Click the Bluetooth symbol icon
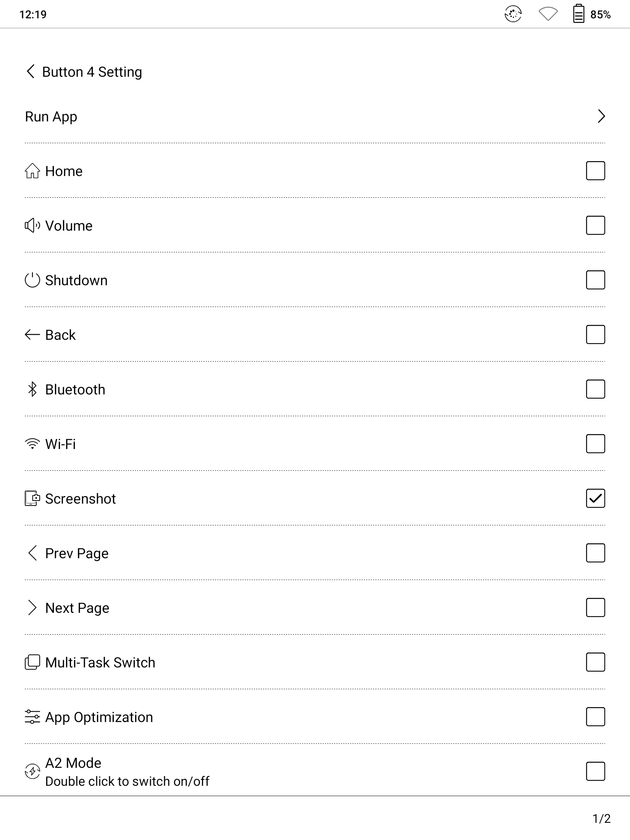This screenshot has width=630, height=840. coord(32,389)
